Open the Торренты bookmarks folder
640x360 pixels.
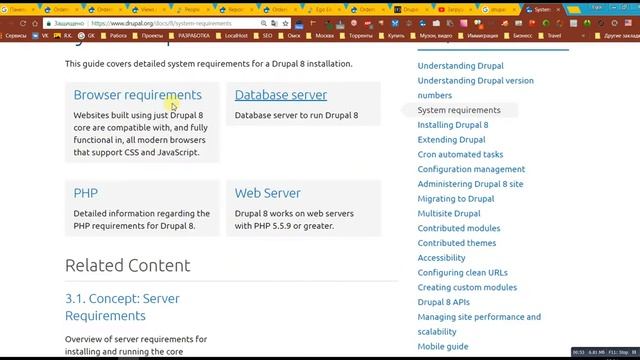[356, 36]
